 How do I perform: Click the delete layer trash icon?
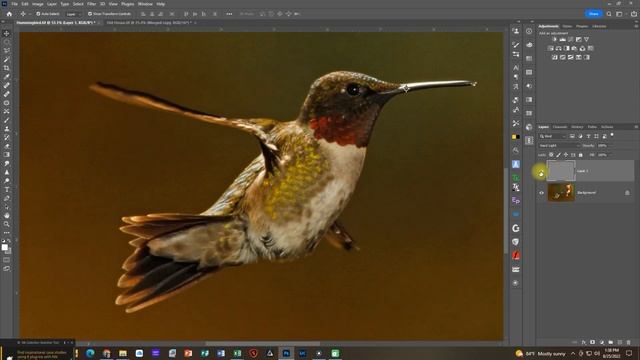click(629, 342)
